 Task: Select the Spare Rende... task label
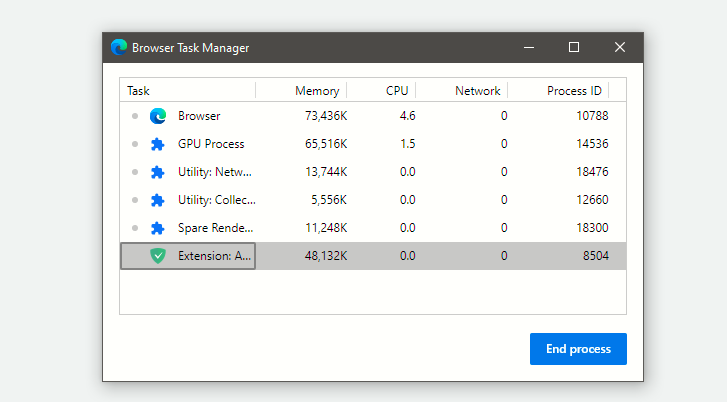[x=216, y=228]
